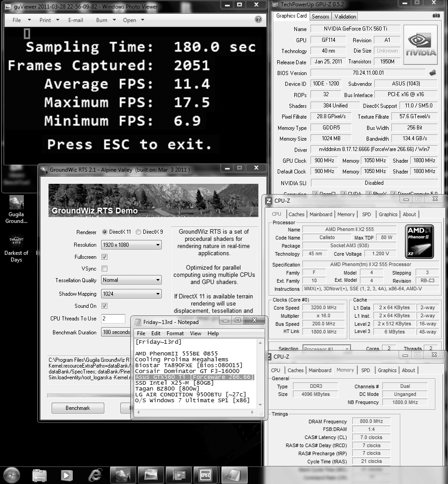448x484 pixels.
Task: Toggle the OpenCL checkbox in GPU-Z
Action: pyautogui.click(x=315, y=194)
